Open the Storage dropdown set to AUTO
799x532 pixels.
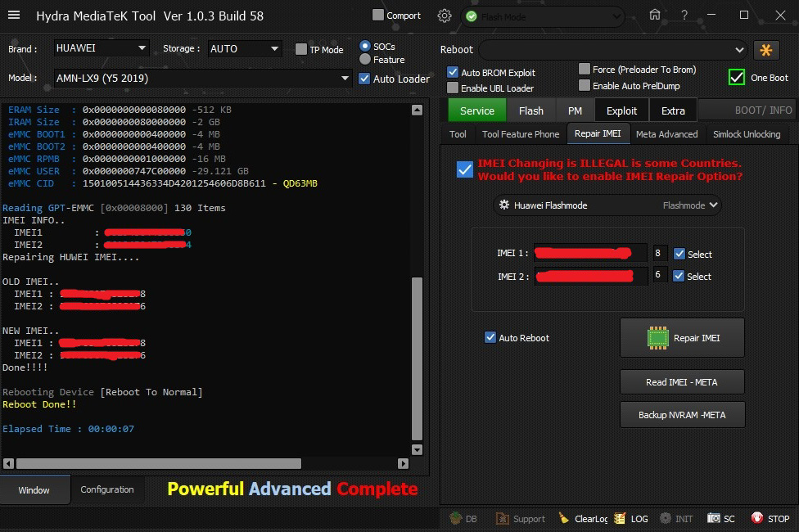pyautogui.click(x=245, y=48)
